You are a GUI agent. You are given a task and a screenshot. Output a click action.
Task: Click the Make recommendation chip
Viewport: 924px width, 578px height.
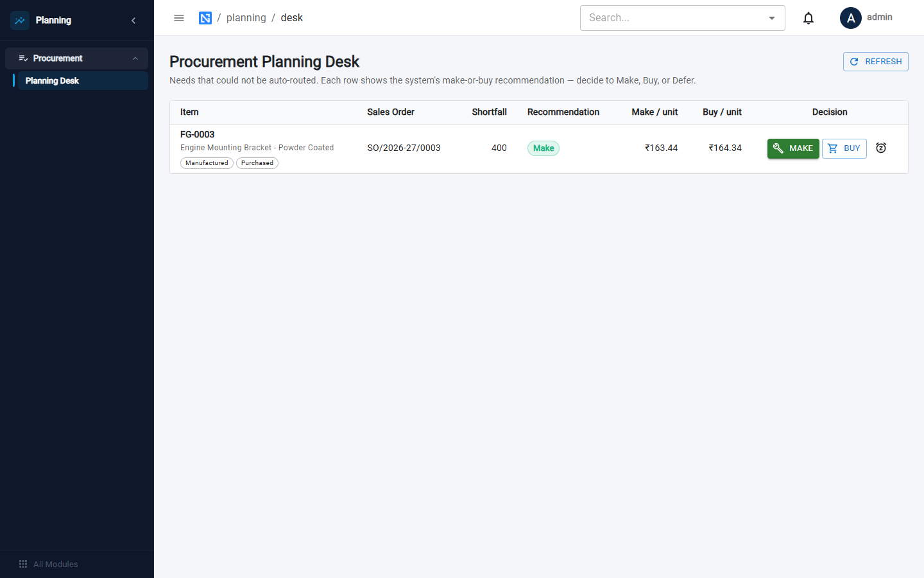click(x=543, y=148)
